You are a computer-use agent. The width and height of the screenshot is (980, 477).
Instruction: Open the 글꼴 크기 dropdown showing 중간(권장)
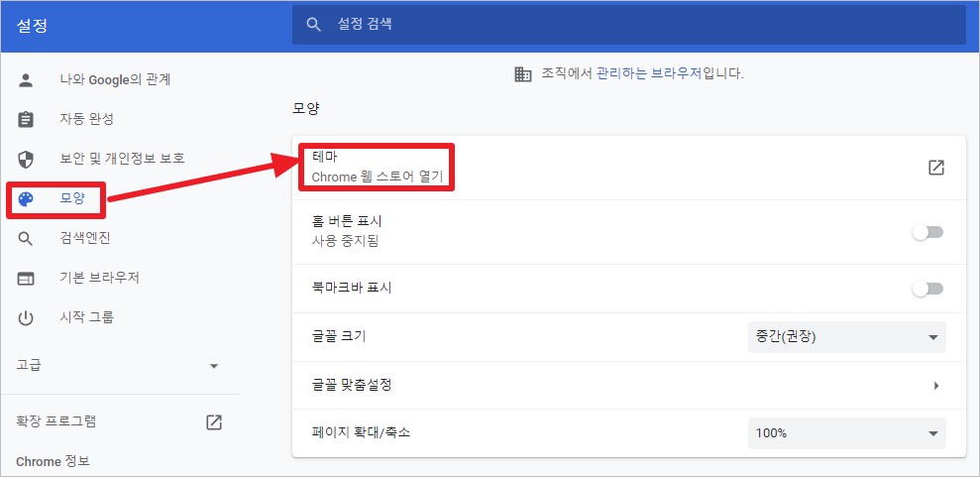click(x=847, y=337)
